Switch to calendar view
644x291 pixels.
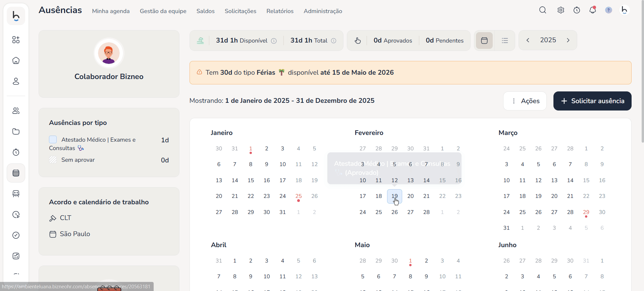[484, 41]
